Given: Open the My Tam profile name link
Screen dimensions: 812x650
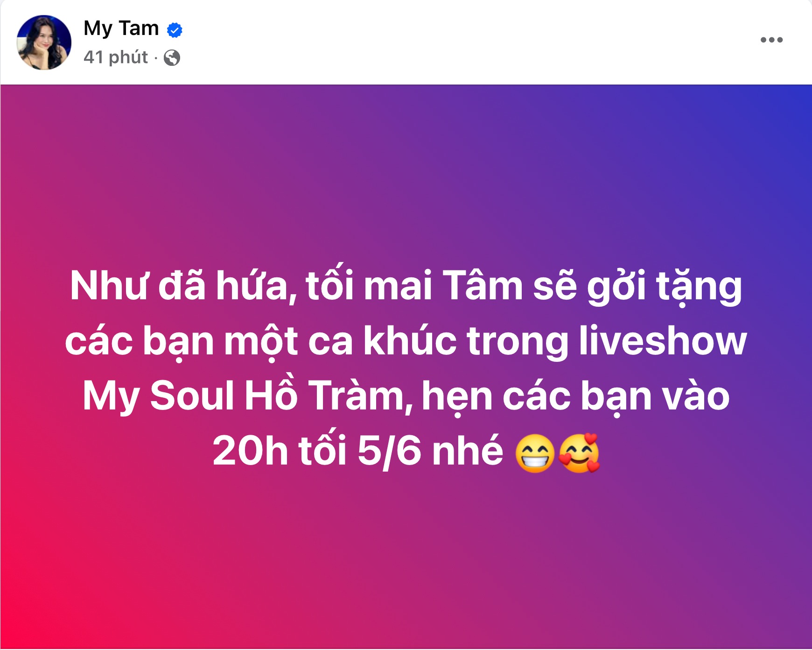Looking at the screenshot, I should coord(121,29).
